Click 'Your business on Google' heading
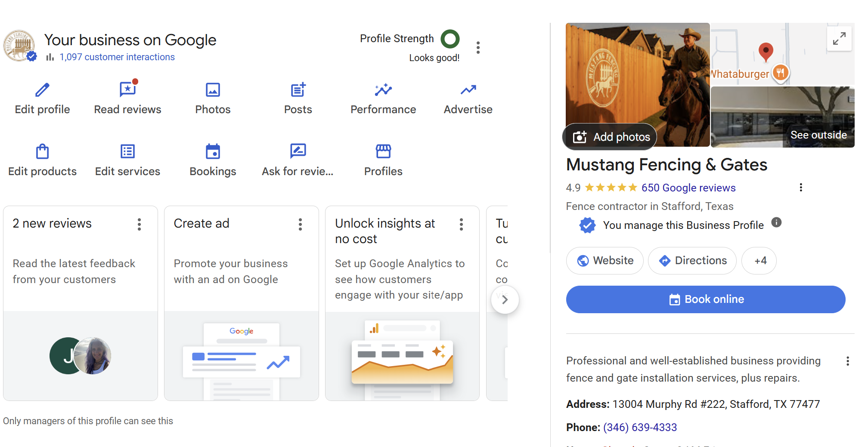Image resolution: width=868 pixels, height=447 pixels. (x=130, y=40)
